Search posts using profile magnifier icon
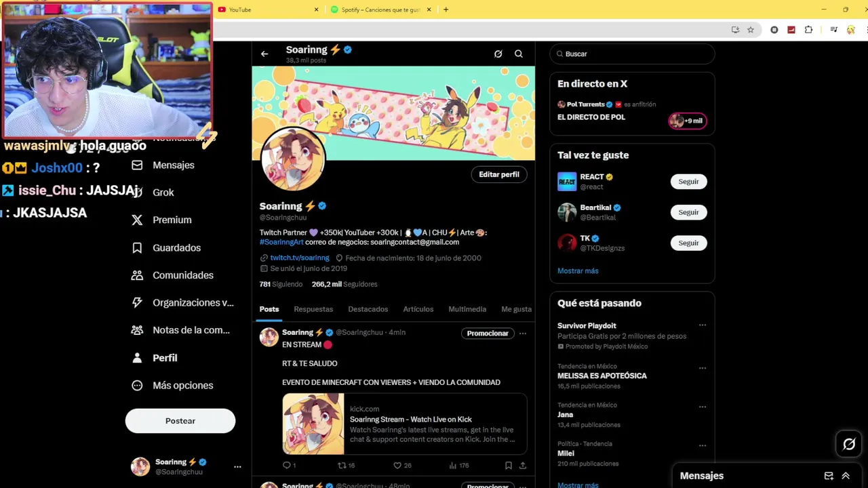 (519, 54)
